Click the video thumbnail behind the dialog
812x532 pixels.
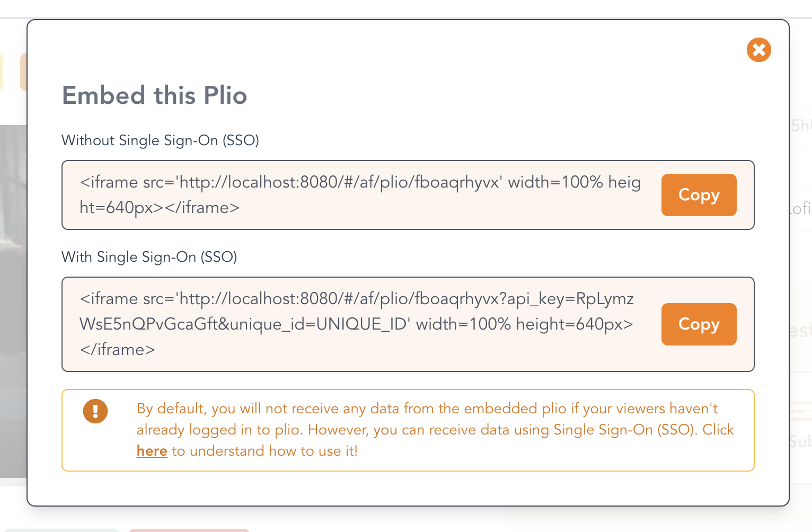pos(13,297)
